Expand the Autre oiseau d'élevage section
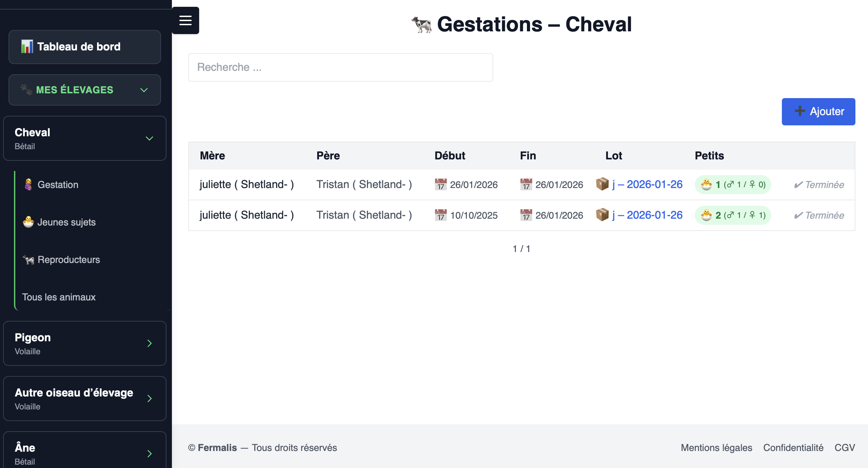This screenshot has height=468, width=868. (x=149, y=399)
